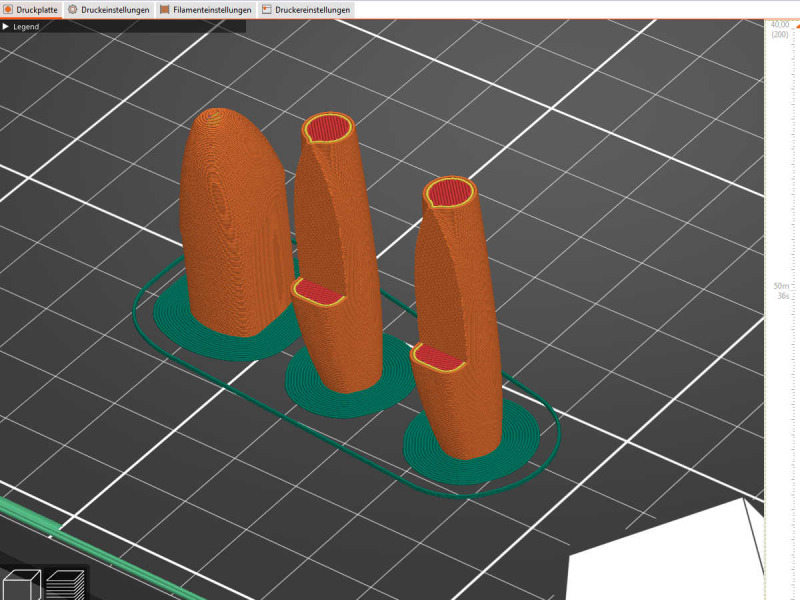Click the red ledge on right model
The image size is (800, 600).
click(x=439, y=355)
